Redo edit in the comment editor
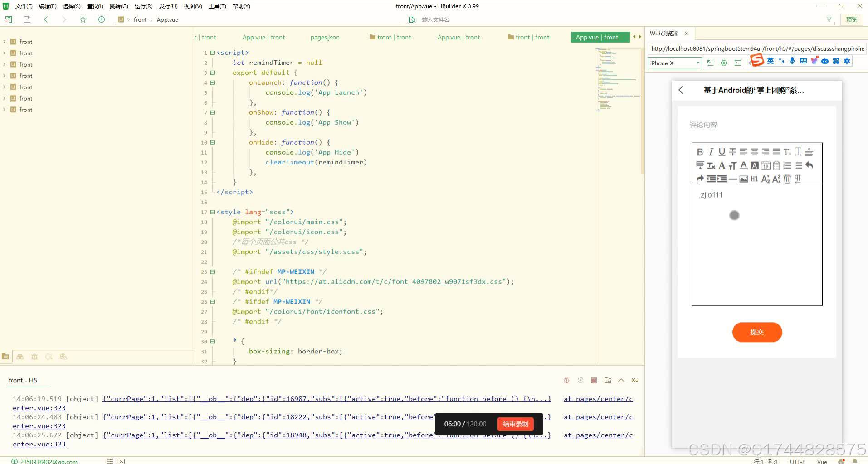Viewport: 868px width, 464px height. pos(700,179)
